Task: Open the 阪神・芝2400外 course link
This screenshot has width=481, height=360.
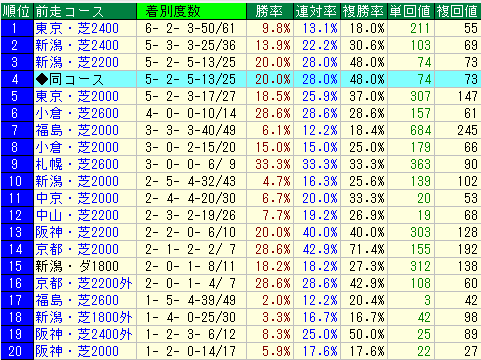Action: coord(84,334)
